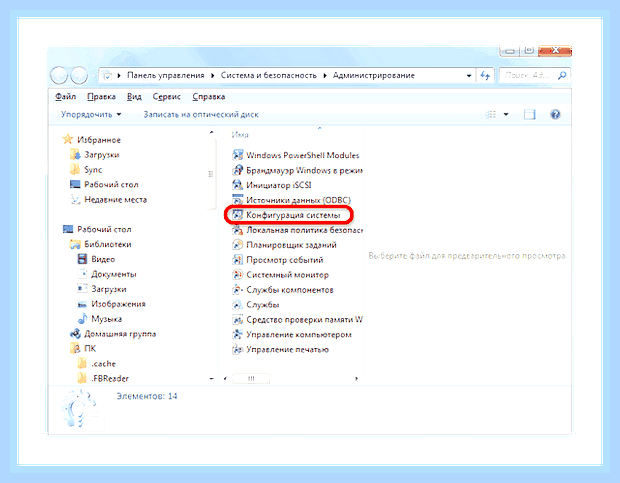Click navigation pane scroll down arrow
Image resolution: width=620 pixels, height=483 pixels.
click(212, 379)
